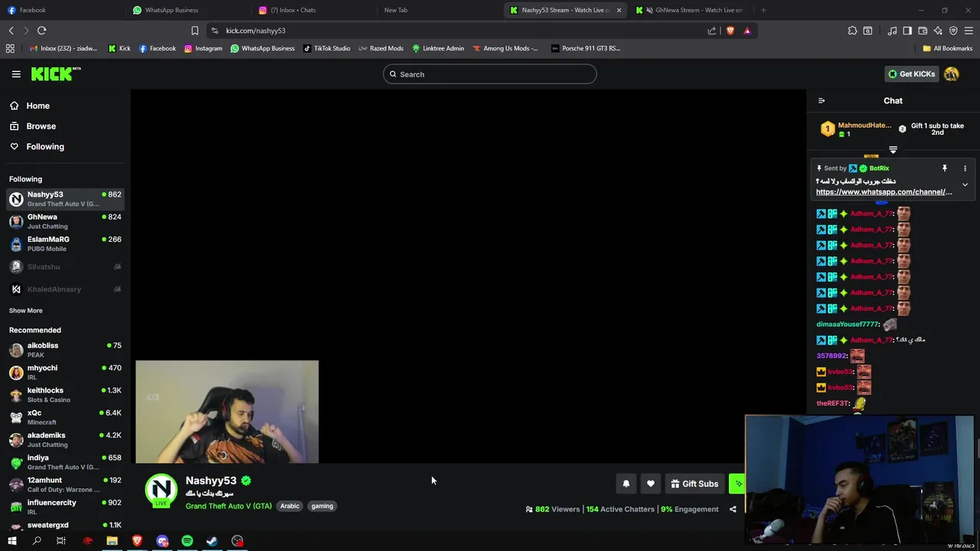Open Brave Rewards triangle icon

click(747, 31)
